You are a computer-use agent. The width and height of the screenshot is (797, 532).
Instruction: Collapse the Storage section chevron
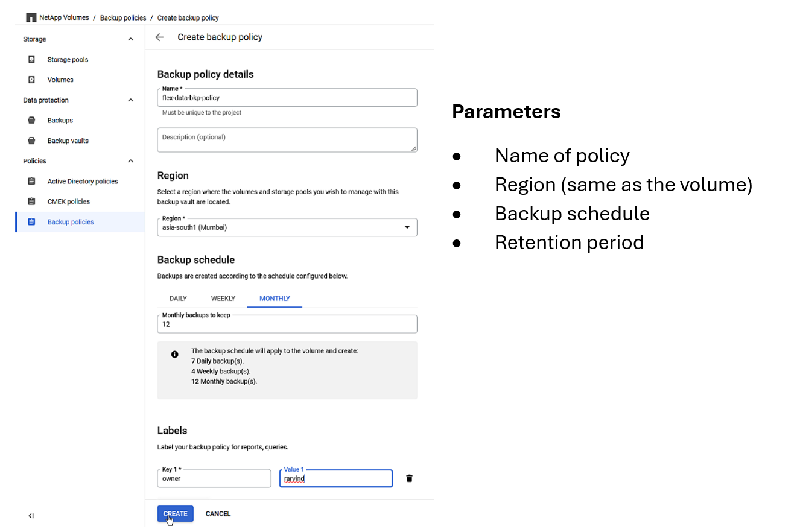[131, 39]
